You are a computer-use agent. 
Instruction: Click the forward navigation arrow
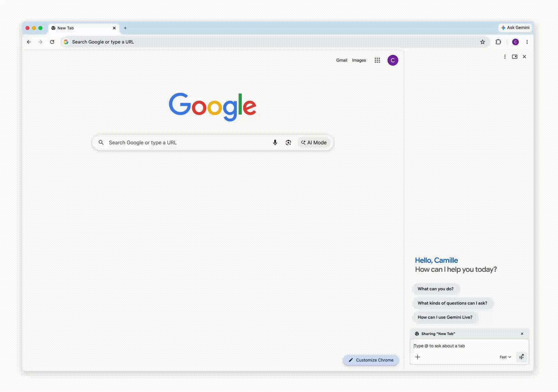pos(40,42)
